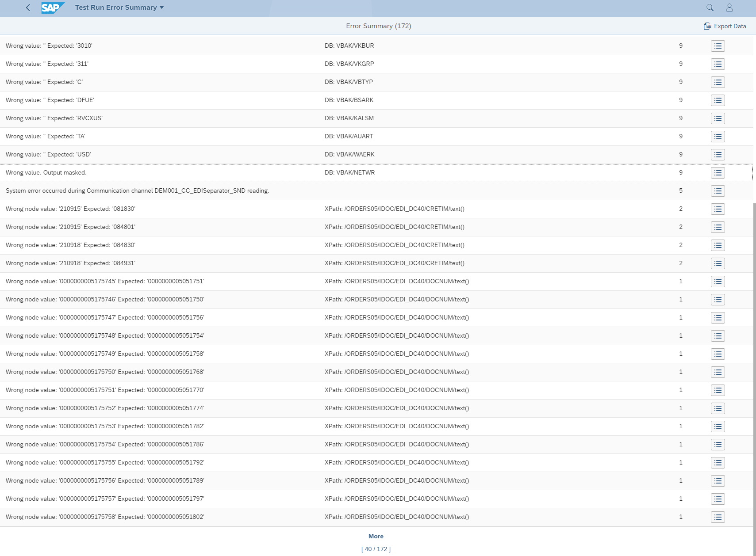Open details icon for VBAK/NETWR row
The image size is (756, 556).
[718, 173]
